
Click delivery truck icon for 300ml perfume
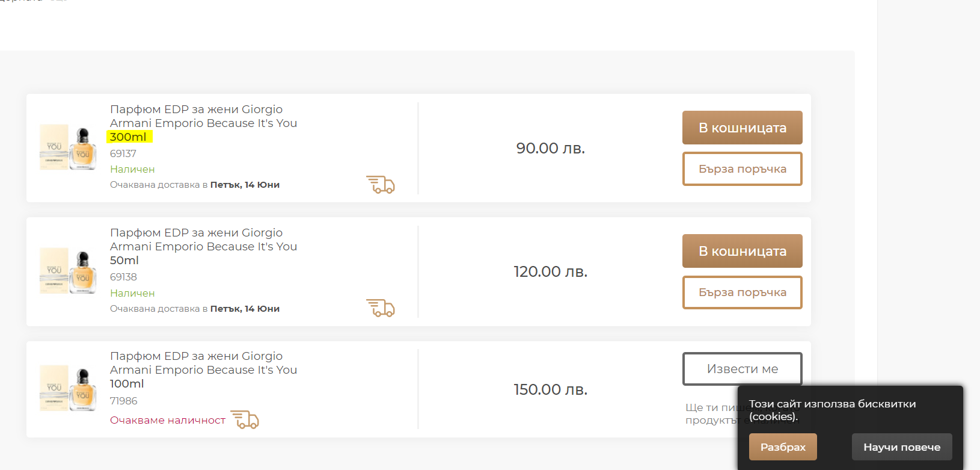coord(380,184)
